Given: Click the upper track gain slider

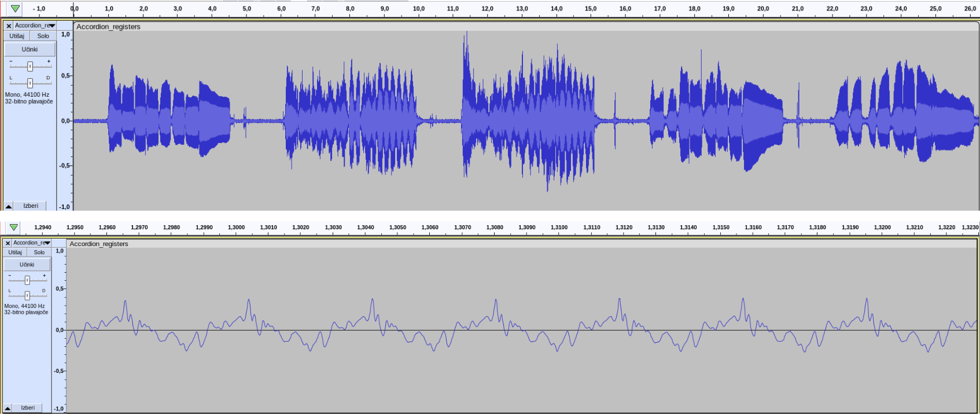Looking at the screenshot, I should click(30, 66).
